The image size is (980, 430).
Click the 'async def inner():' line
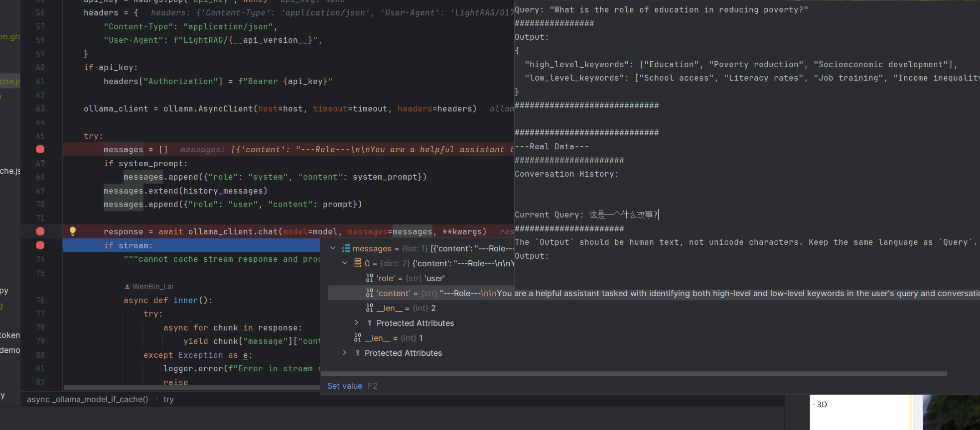click(x=168, y=300)
